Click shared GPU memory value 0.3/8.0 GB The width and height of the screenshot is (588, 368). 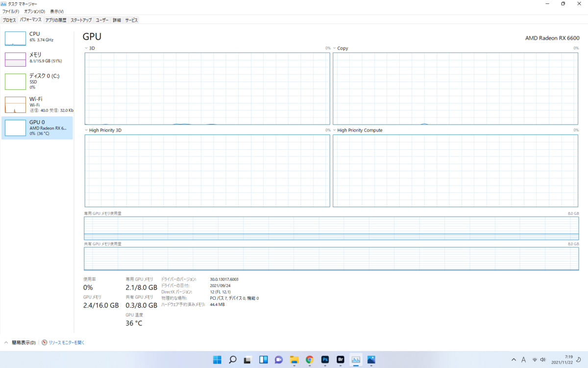click(141, 305)
